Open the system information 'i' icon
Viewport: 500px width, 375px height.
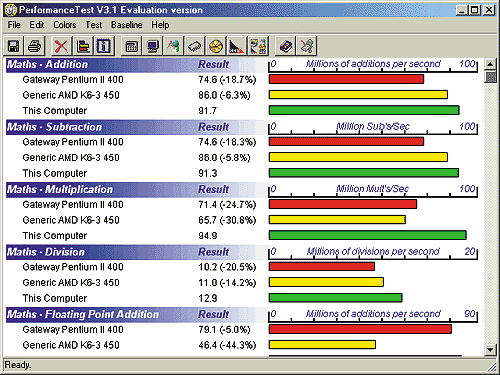104,46
